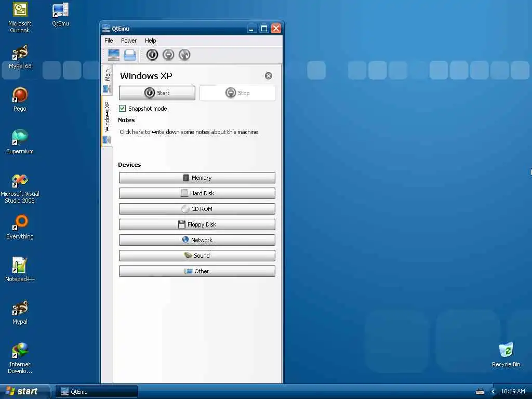The image size is (532, 399).
Task: Select the Notepad++ desktop icon
Action: tap(20, 270)
